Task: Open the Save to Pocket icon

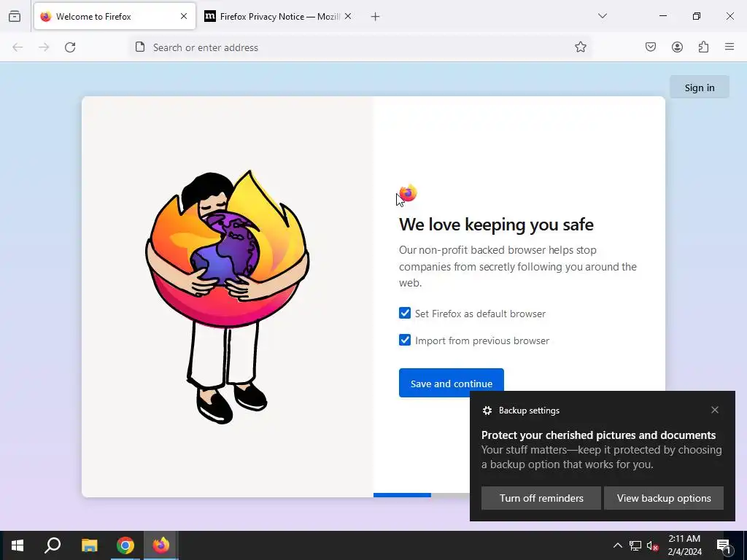Action: click(651, 47)
